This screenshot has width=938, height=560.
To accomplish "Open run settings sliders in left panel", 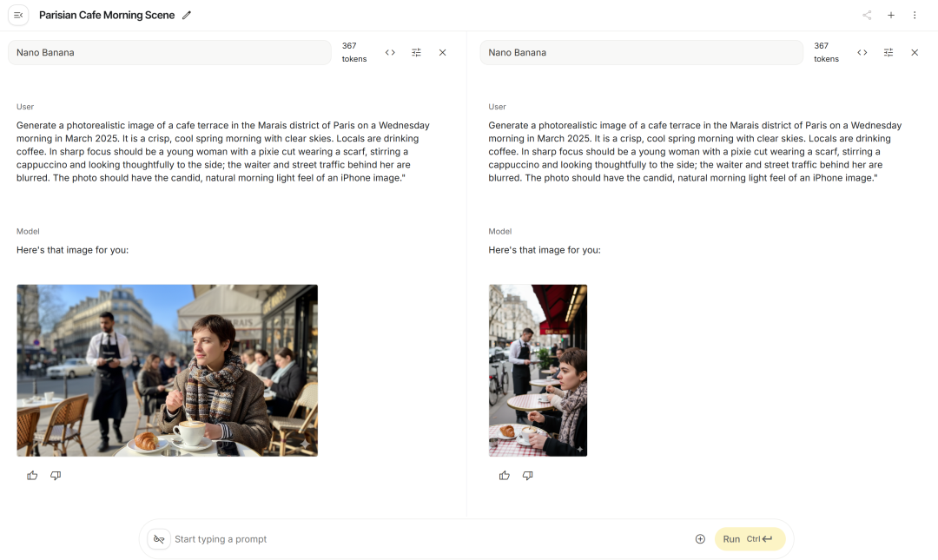I will tap(416, 53).
